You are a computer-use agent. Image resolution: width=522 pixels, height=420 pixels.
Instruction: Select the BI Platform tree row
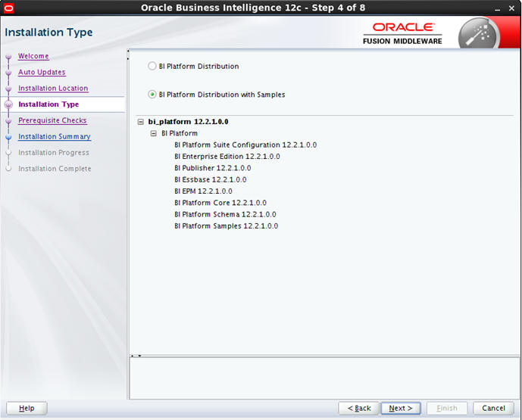180,133
